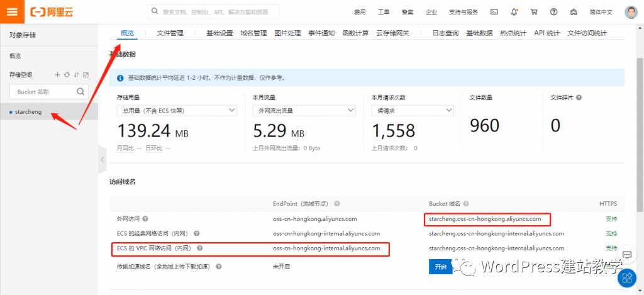Viewport: 644px width, 295px height.
Task: Switch to the 日志查询 tab
Action: point(446,33)
